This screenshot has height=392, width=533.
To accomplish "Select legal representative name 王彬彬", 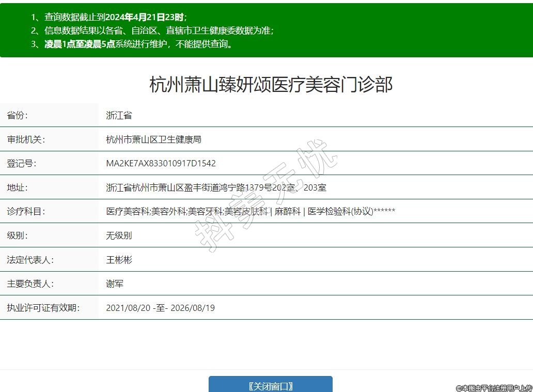I will click(119, 260).
